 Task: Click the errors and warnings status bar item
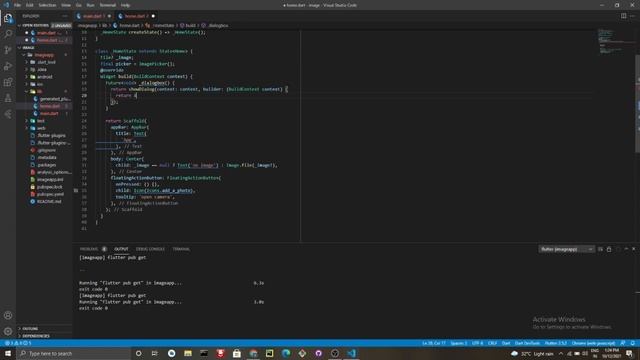pos(18,343)
